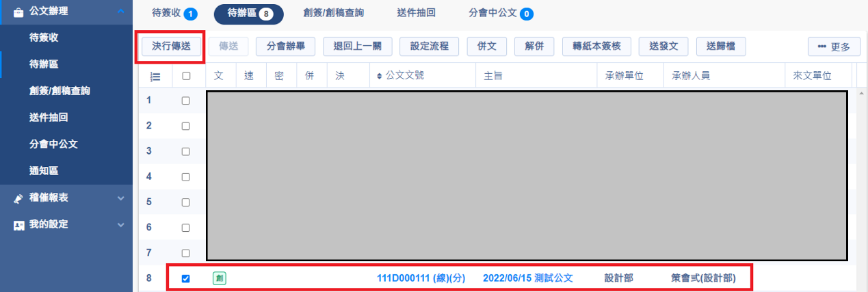This screenshot has height=292, width=868.
Task: Click the 我的設定 profile card icon
Action: [18, 225]
